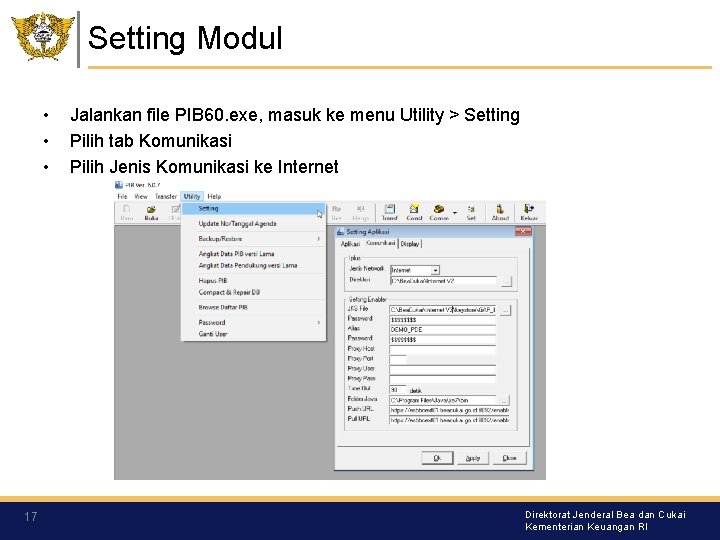Switch to the Komunikasi tab

pos(381,243)
